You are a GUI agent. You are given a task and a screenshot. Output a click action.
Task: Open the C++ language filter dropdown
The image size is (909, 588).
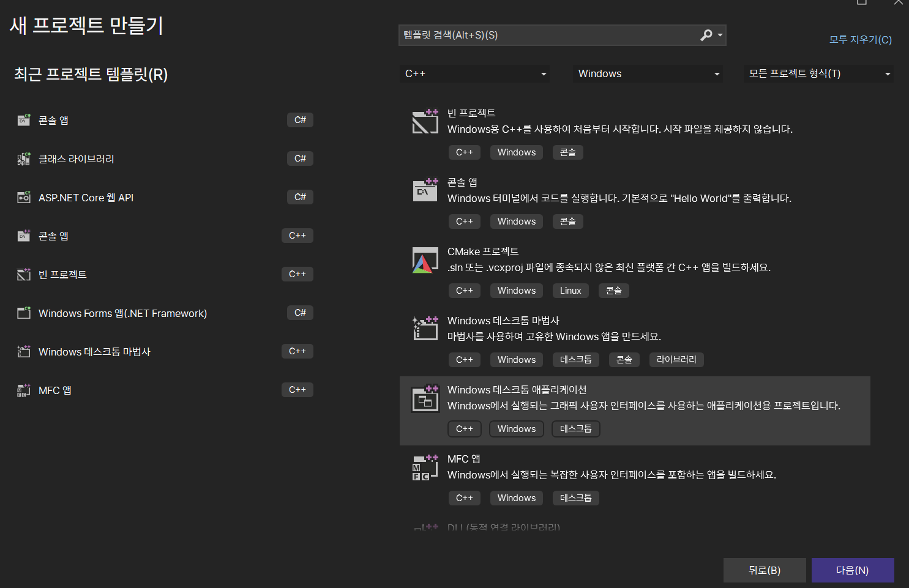point(474,74)
